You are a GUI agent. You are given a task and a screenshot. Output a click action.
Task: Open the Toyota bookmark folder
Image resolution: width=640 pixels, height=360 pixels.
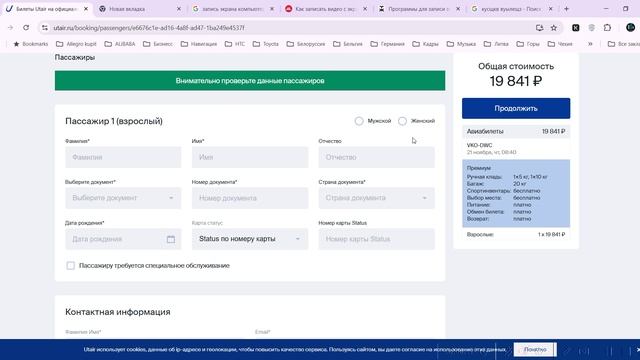pos(266,44)
